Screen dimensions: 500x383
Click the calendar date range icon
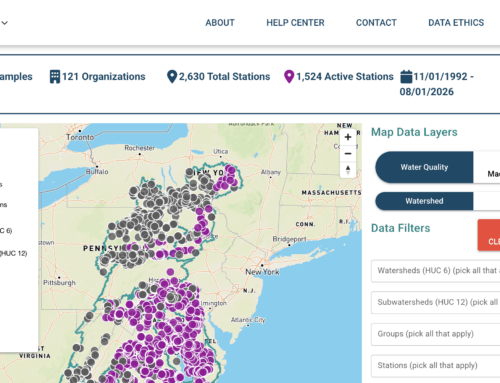coord(406,76)
